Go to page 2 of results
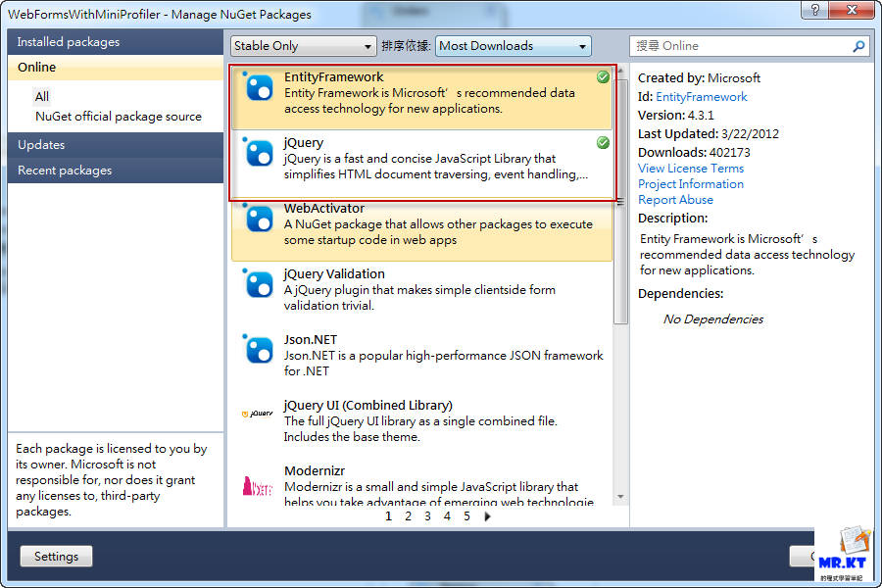The image size is (882, 588). [408, 516]
